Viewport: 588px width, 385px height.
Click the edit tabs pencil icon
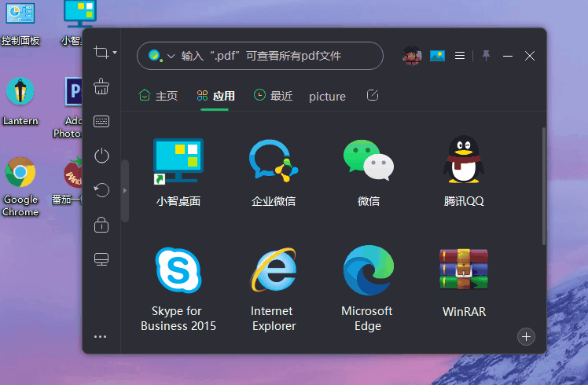373,95
